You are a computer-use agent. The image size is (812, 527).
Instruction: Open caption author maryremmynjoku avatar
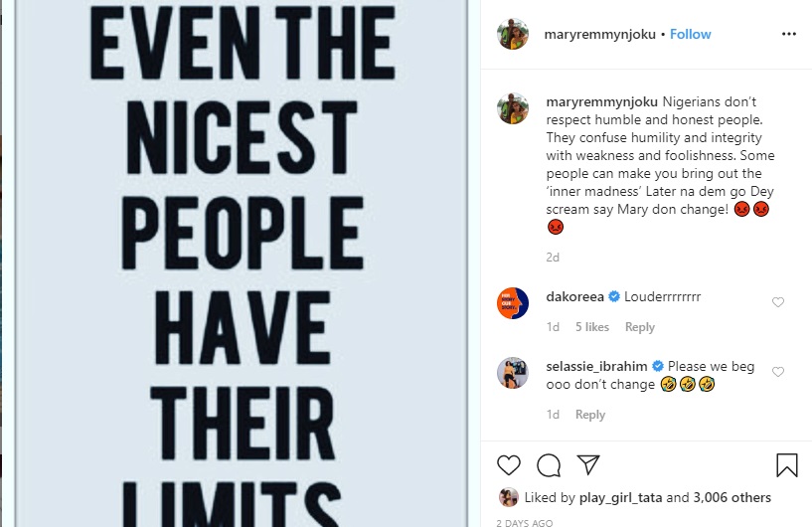(x=513, y=108)
